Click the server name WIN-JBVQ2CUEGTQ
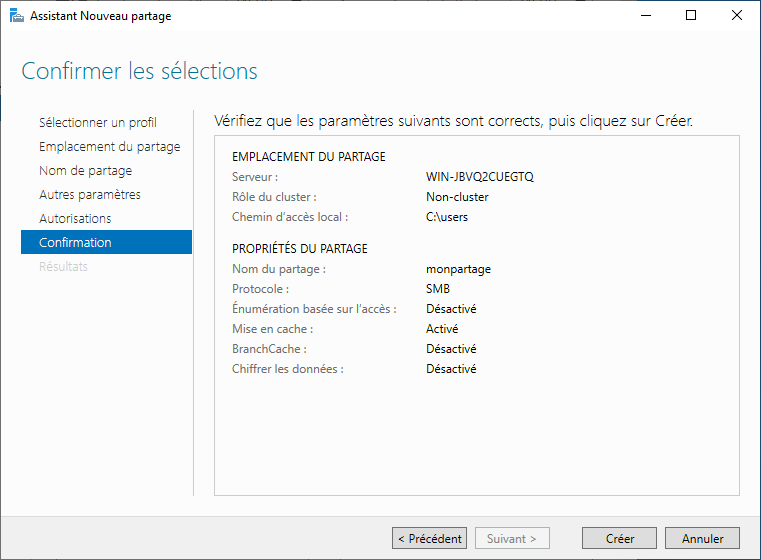The width and height of the screenshot is (761, 560). point(480,177)
